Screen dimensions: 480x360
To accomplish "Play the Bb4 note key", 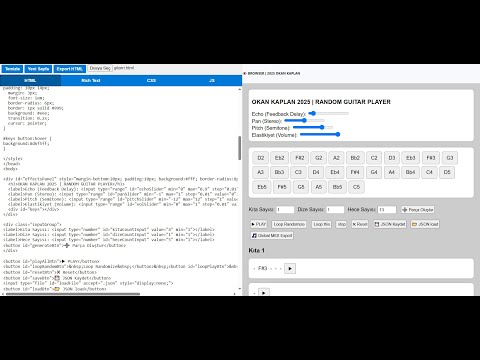I will click(x=410, y=172).
